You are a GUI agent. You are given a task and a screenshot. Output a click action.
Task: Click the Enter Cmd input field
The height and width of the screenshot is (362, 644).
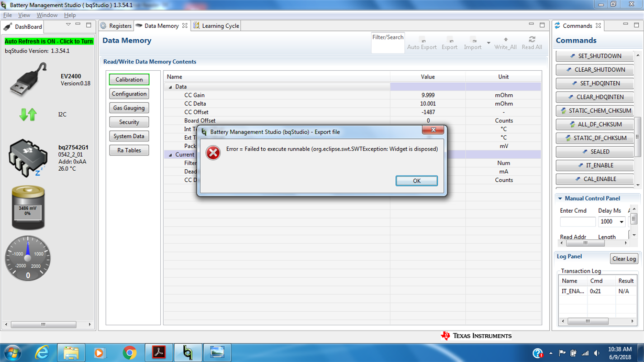(x=578, y=222)
